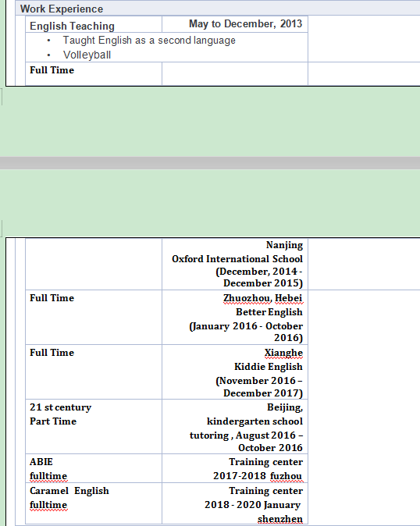
Task: Click Oxford International School text
Action: pos(237,259)
